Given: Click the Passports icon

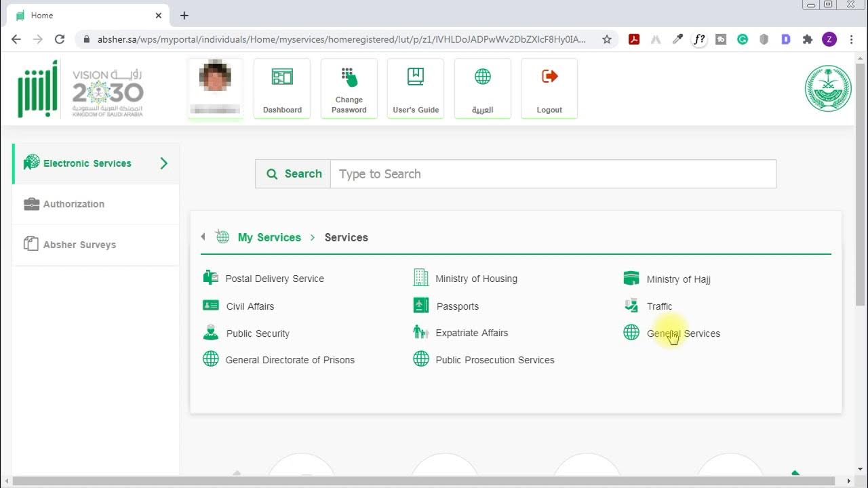Looking at the screenshot, I should 421,305.
